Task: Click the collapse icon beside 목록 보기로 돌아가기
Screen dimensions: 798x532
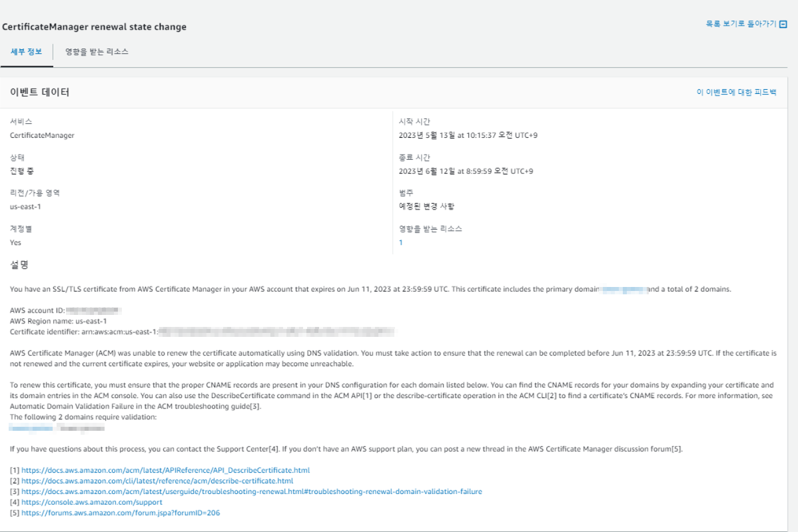Action: tap(783, 25)
